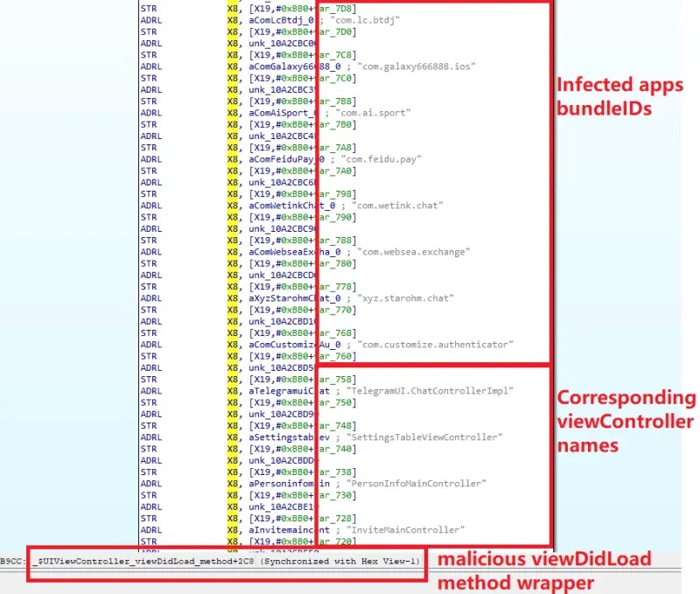Click the unk_10A2CBE1 address operand
Viewport: 700px width, 594px height.
(x=282, y=507)
